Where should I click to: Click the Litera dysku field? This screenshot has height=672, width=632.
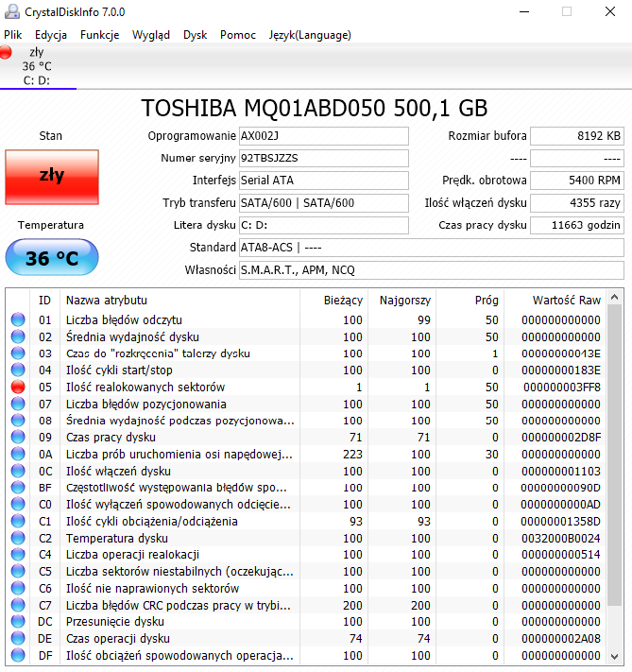(x=323, y=225)
